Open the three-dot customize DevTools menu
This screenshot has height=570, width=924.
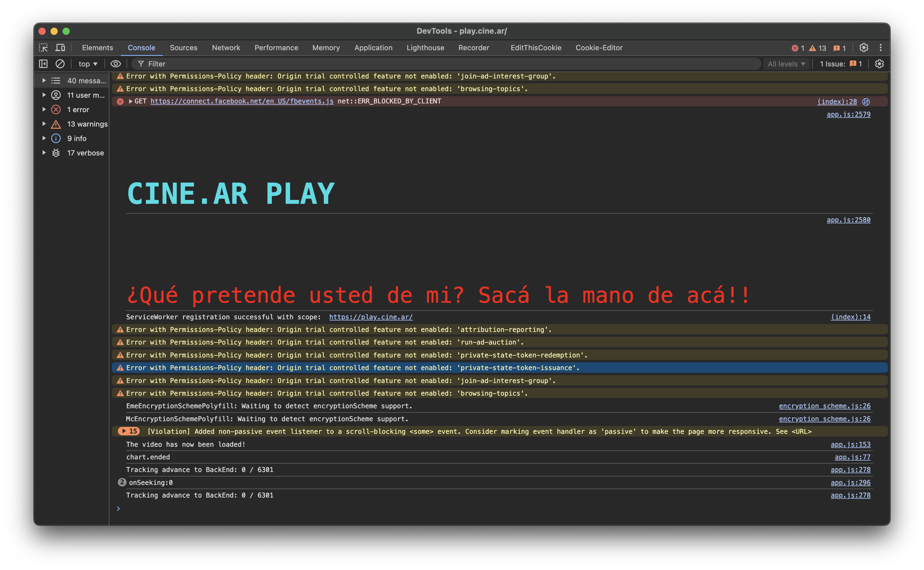(881, 47)
